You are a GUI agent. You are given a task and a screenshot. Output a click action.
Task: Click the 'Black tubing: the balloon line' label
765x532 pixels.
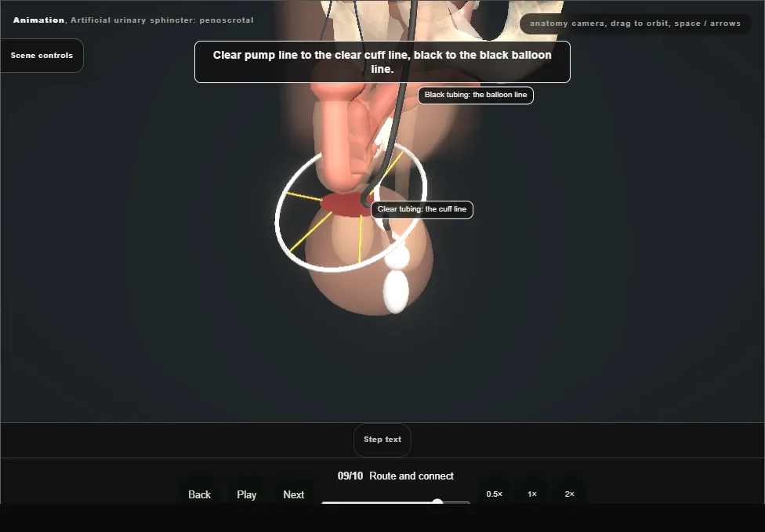click(x=476, y=95)
